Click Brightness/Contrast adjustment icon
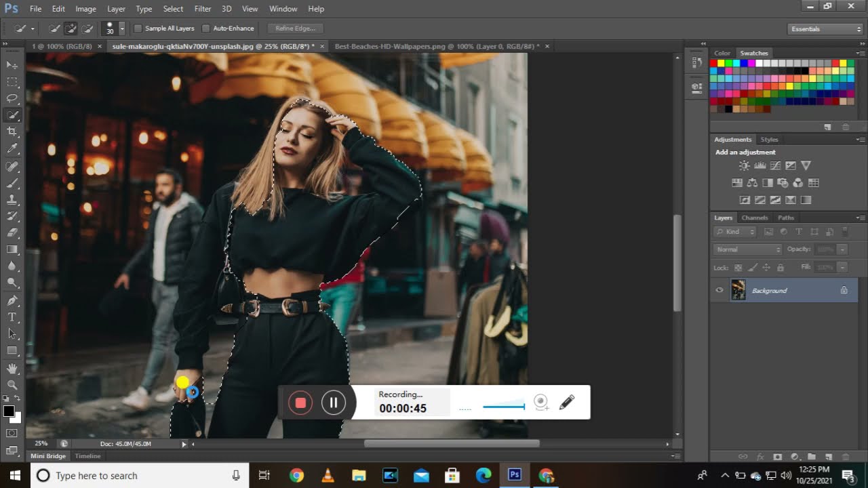 click(745, 165)
